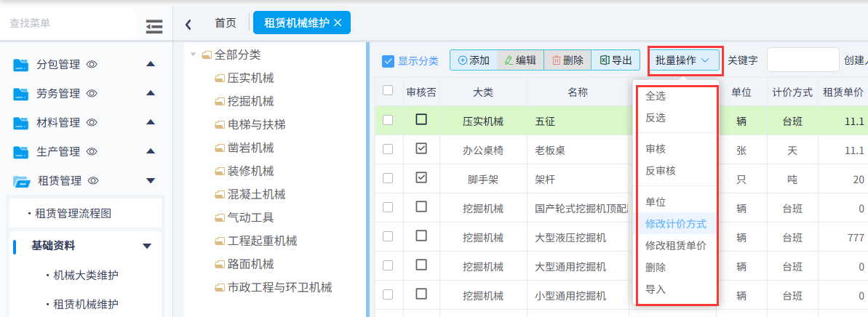
Task: Focus the 查找菜单 search field
Action: tap(68, 24)
